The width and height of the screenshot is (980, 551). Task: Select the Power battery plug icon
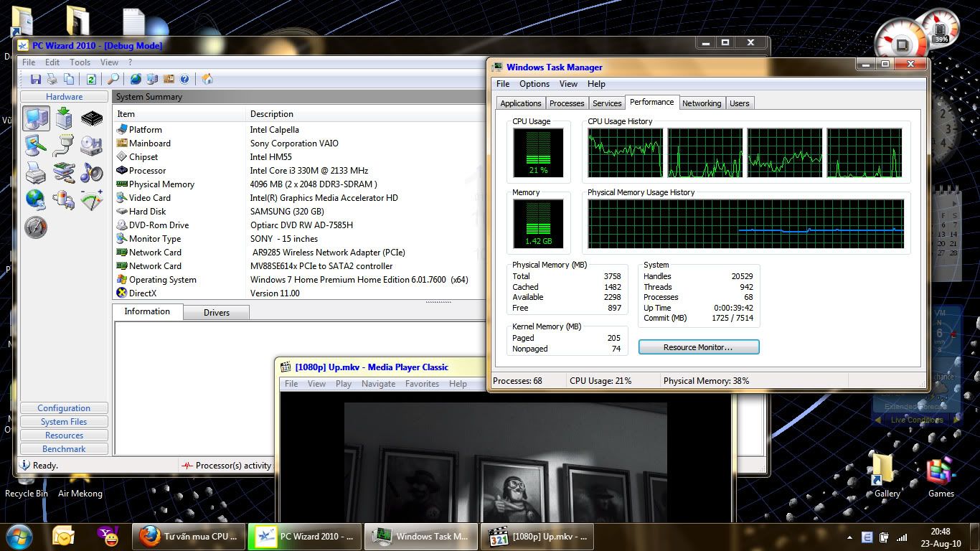pyautogui.click(x=64, y=200)
